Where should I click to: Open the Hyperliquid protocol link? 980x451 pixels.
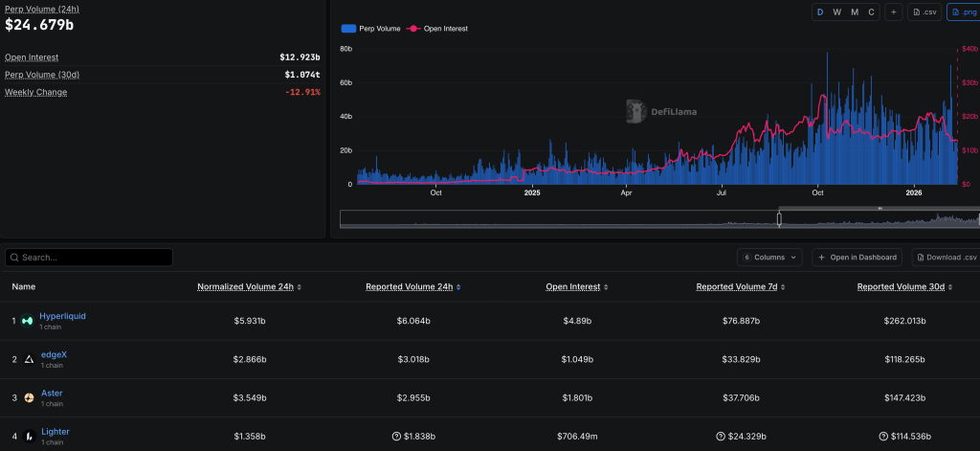tap(62, 316)
